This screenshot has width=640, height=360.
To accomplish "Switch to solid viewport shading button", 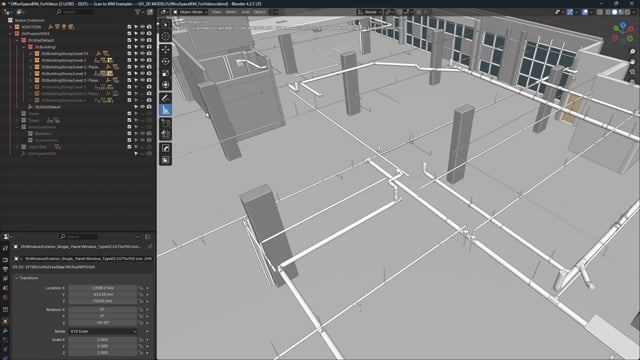I will point(614,12).
